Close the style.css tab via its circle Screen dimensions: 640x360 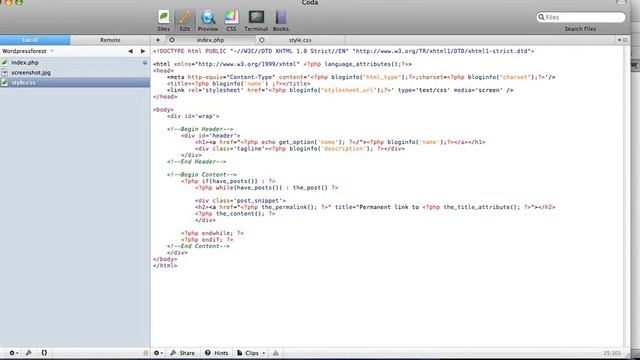tap(262, 40)
